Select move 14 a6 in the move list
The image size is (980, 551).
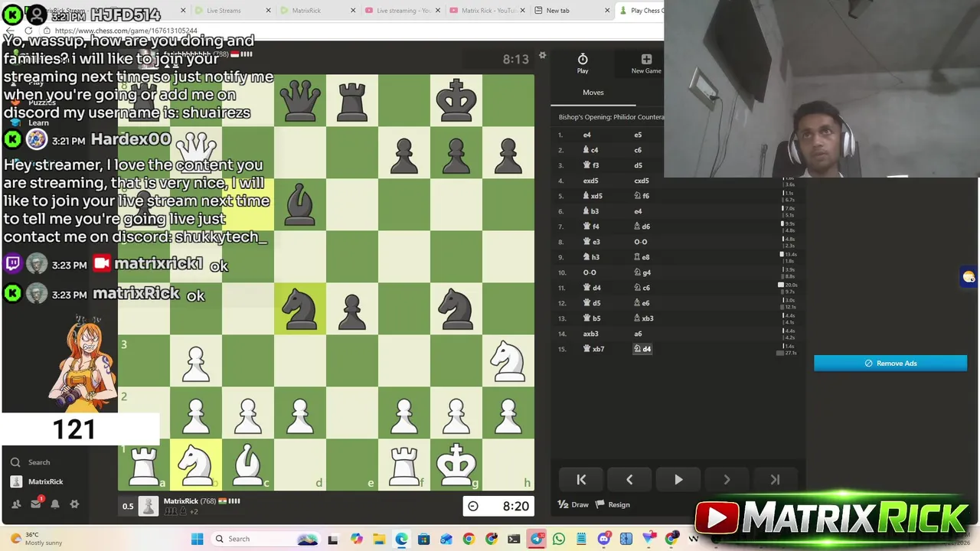click(x=638, y=334)
